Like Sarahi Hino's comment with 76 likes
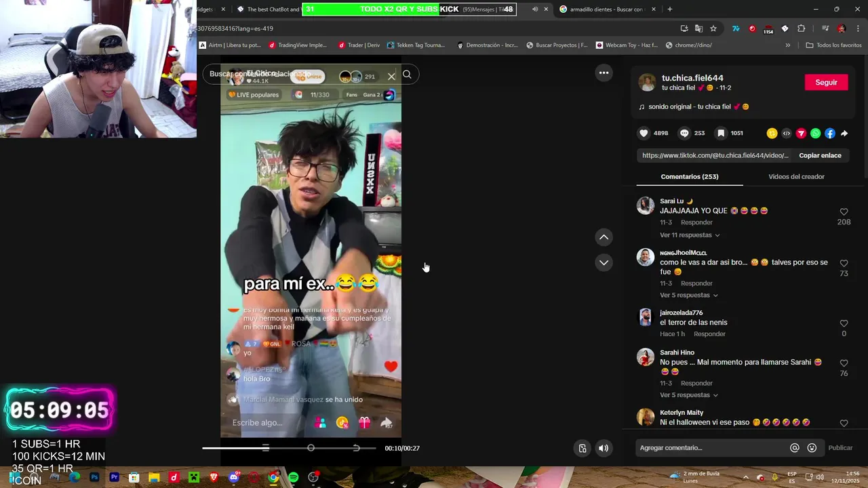The width and height of the screenshot is (868, 488). [x=844, y=363]
